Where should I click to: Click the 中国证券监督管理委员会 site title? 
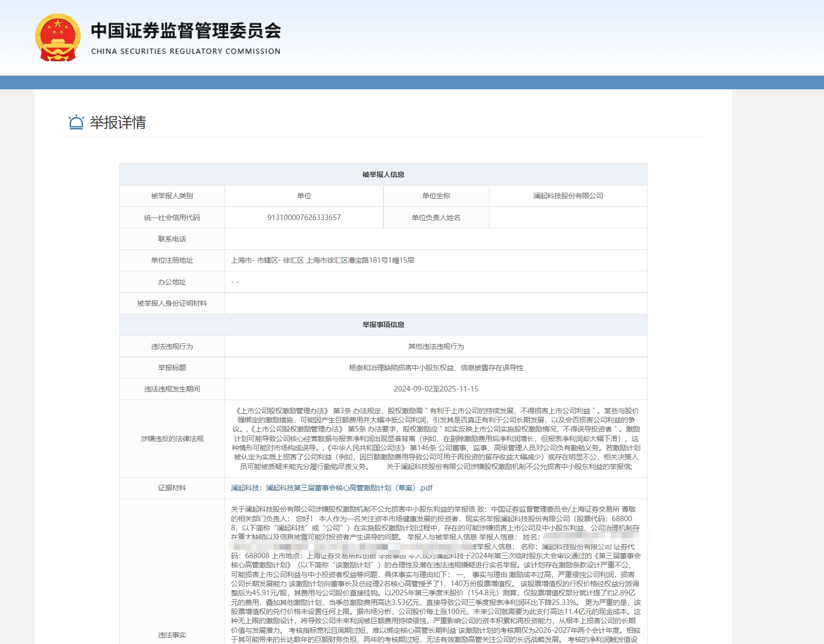pyautogui.click(x=186, y=31)
